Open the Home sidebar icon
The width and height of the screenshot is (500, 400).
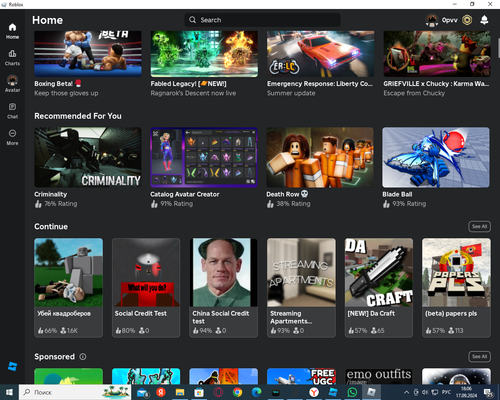12,31
